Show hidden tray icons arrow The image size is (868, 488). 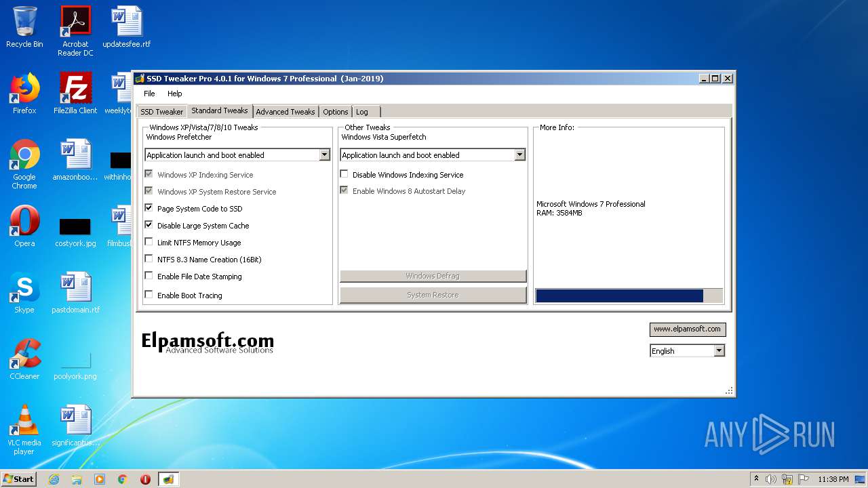coord(756,479)
